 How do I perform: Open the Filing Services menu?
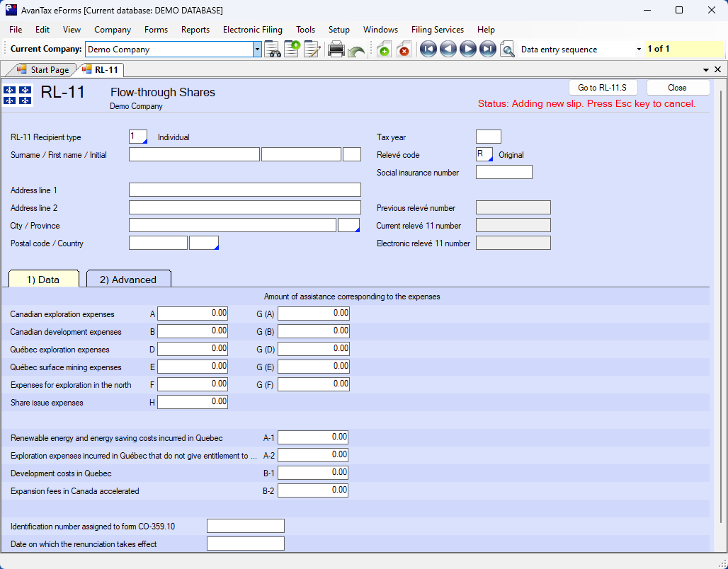437,30
